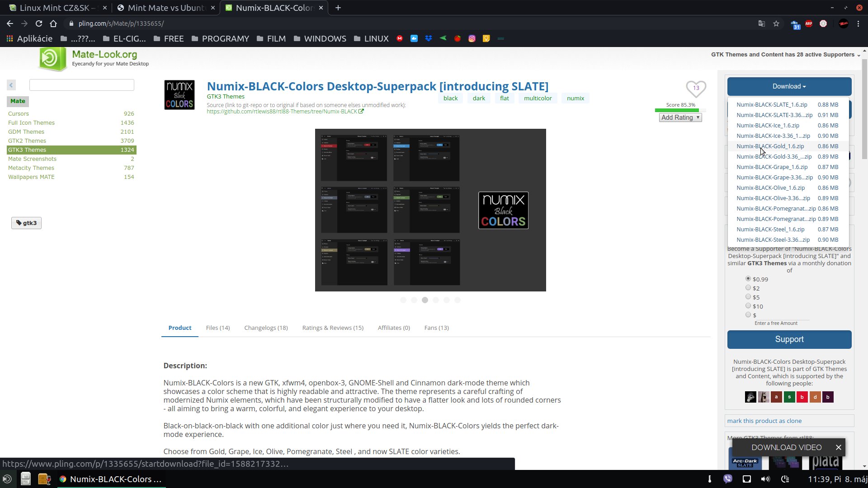Select the $2 donation radio button

[748, 288]
